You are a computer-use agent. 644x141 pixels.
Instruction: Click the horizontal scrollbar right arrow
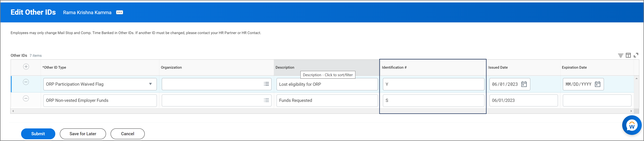click(631, 111)
